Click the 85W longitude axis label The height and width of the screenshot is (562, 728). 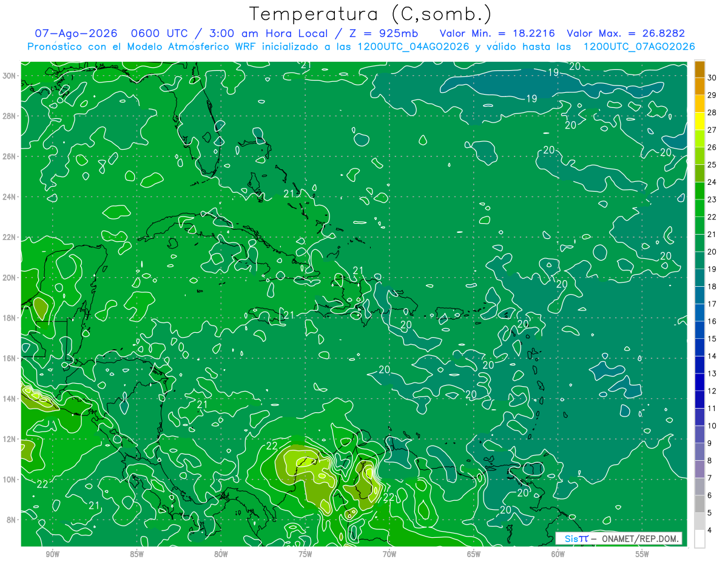(x=136, y=554)
